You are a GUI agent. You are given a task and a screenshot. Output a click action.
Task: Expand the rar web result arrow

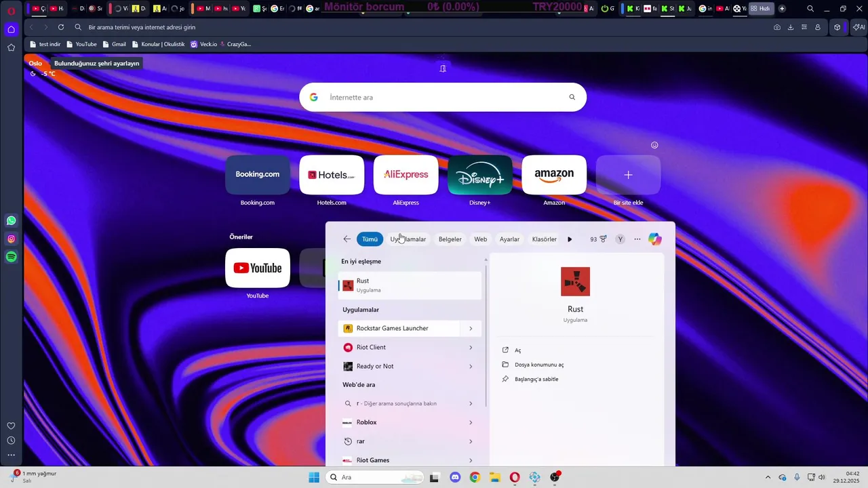tap(471, 441)
